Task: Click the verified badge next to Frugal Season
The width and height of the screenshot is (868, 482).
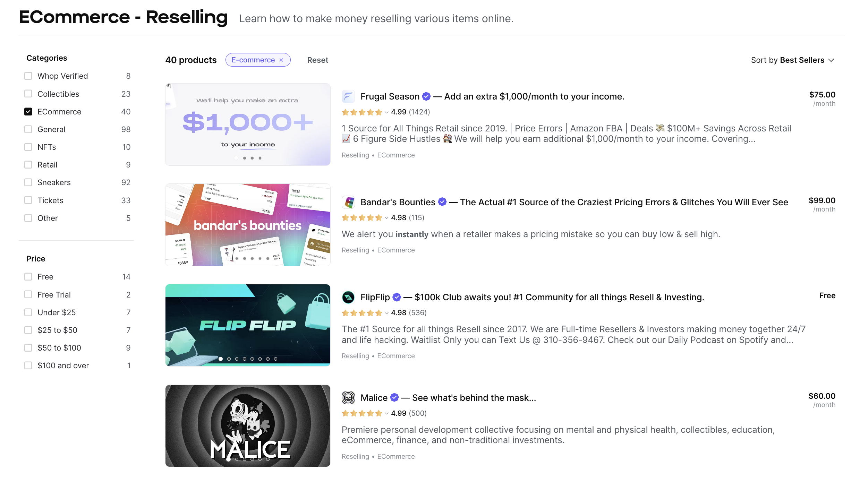Action: tap(426, 96)
